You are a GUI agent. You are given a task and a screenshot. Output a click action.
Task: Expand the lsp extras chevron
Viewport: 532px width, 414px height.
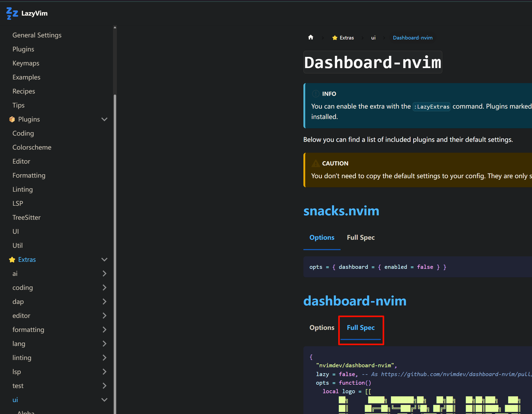[104, 372]
